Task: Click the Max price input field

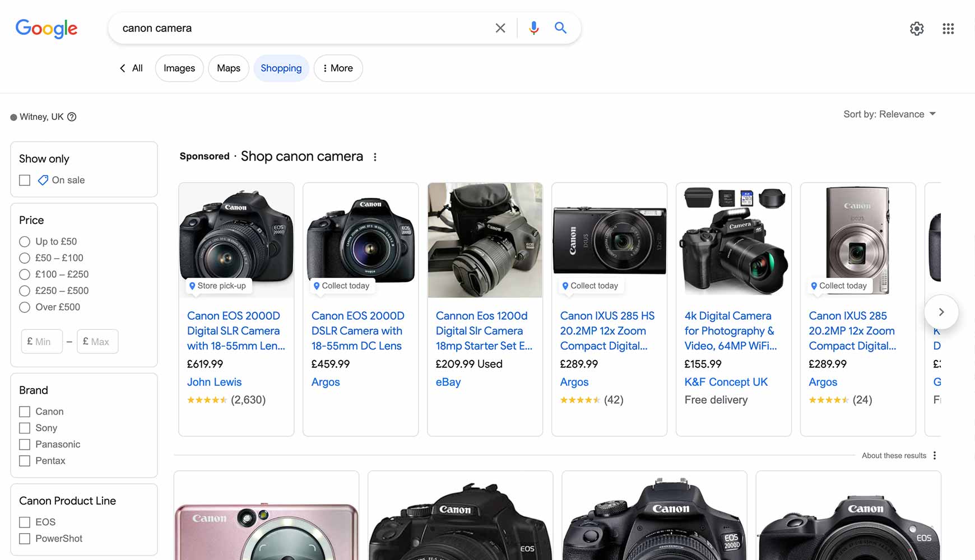Action: tap(97, 342)
